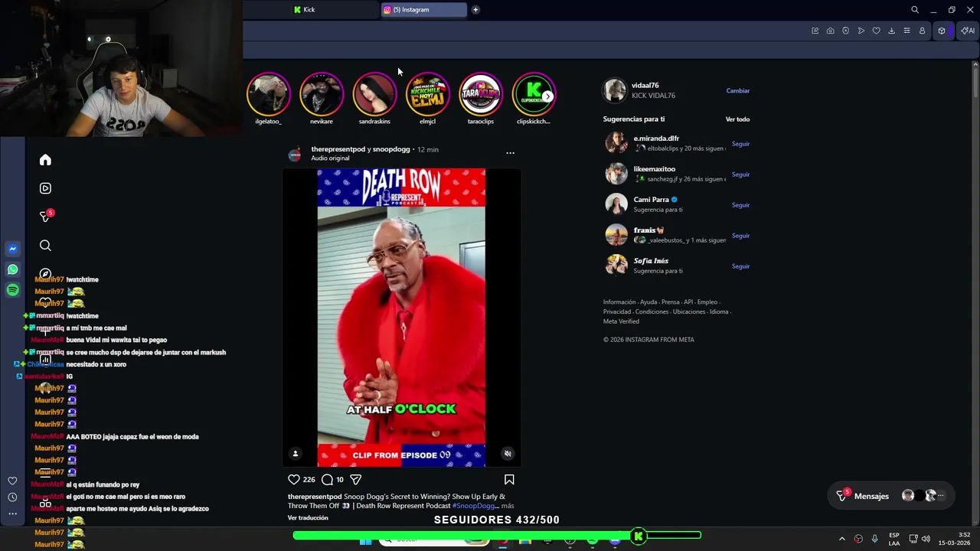Image resolution: width=980 pixels, height=551 pixels.
Task: Open a new browser tab
Action: coord(475,10)
